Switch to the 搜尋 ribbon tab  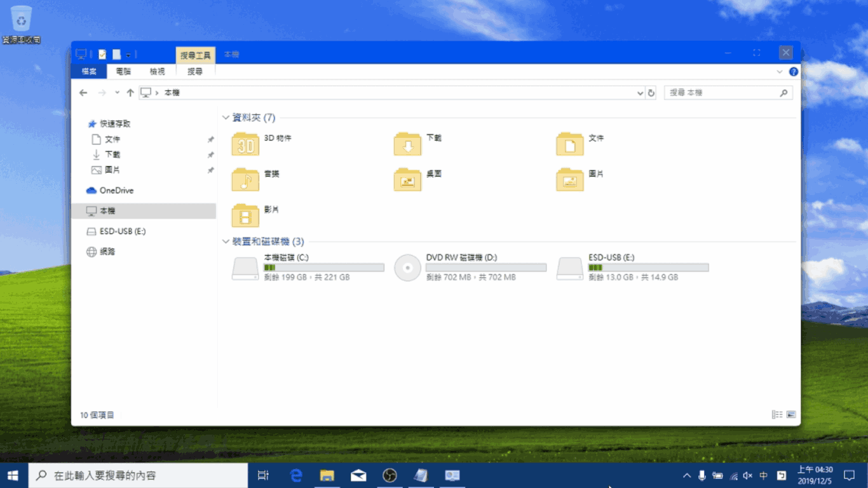pos(195,72)
